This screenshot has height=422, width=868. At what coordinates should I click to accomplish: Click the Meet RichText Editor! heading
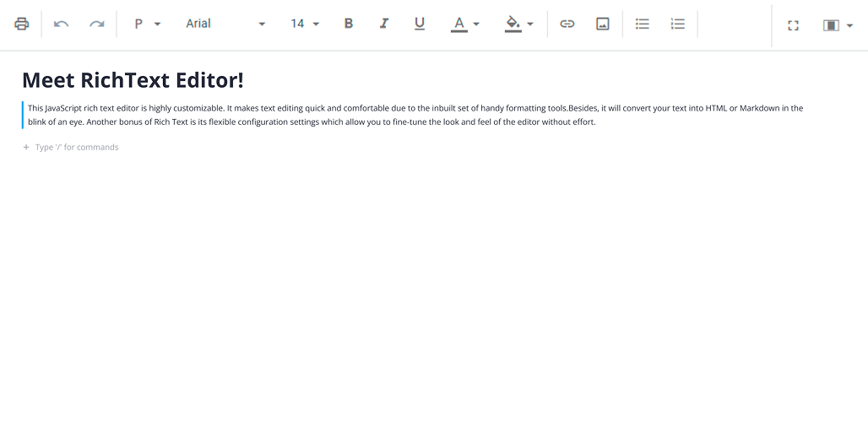point(133,80)
